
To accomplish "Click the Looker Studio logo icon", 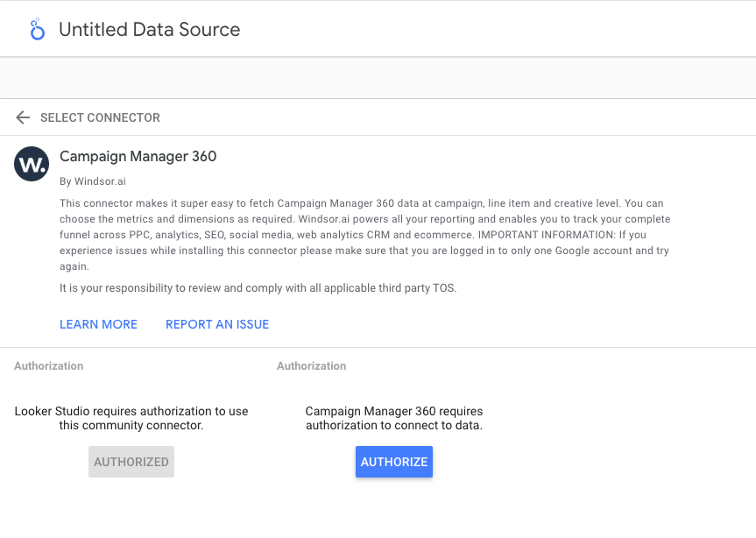I will pyautogui.click(x=36, y=30).
